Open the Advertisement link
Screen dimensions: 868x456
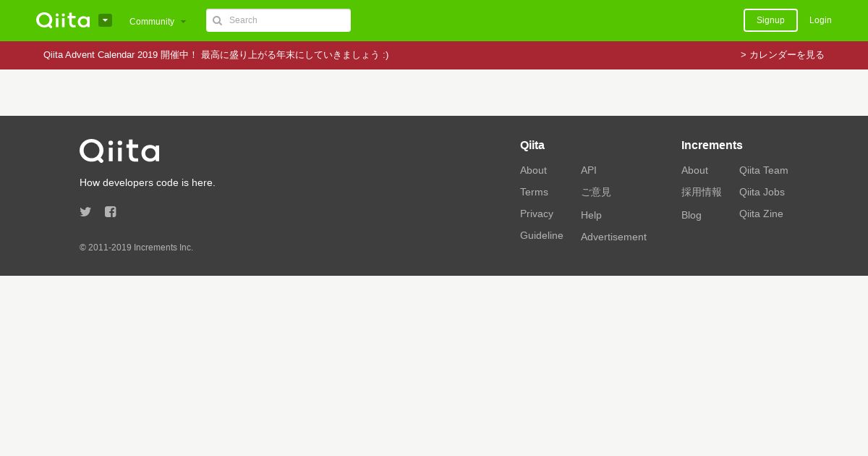613,237
